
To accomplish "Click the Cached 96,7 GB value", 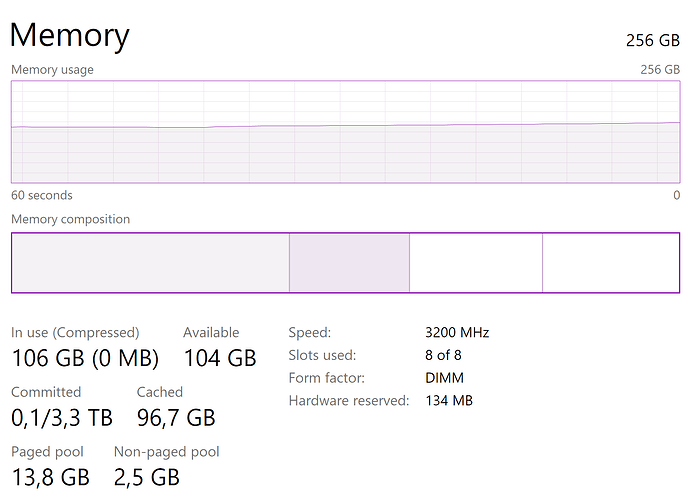I will pos(176,417).
